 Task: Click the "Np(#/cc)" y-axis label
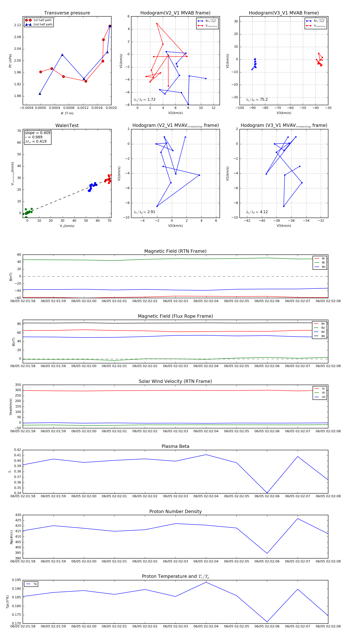[x=11, y=537]
